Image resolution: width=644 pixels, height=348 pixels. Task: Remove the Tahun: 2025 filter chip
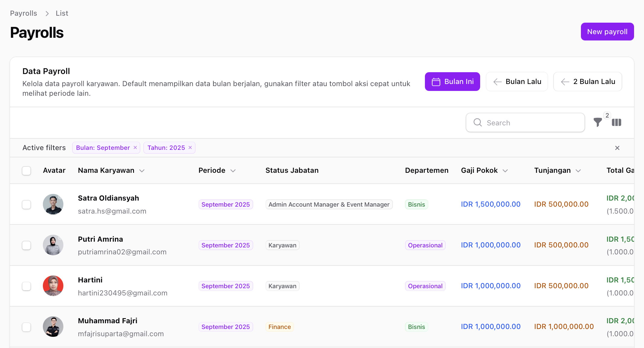pyautogui.click(x=190, y=148)
